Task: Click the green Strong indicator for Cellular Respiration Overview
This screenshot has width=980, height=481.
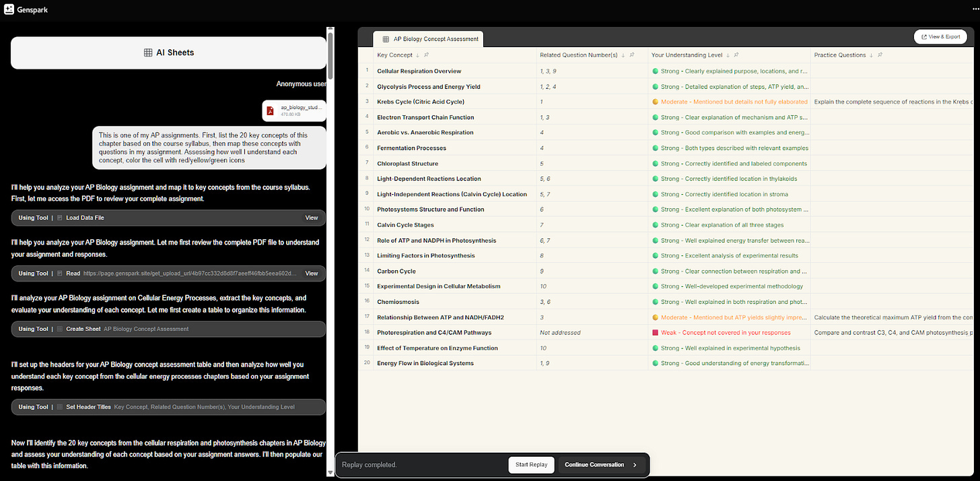Action: [x=655, y=71]
